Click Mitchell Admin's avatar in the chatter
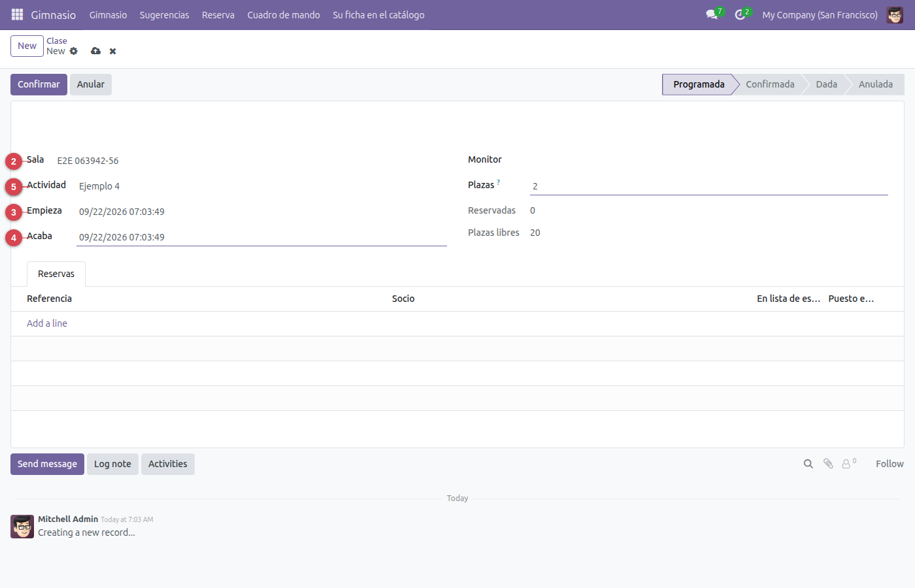The image size is (915, 588). coord(22,527)
